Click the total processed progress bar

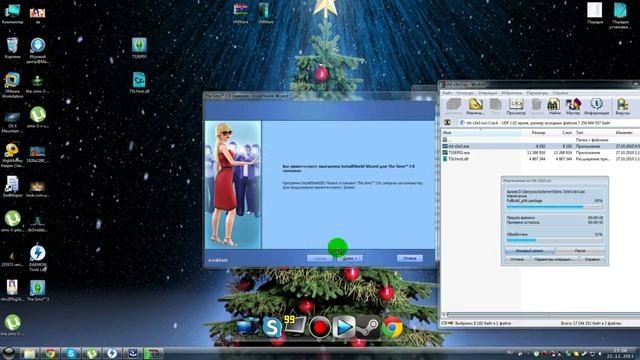point(555,240)
